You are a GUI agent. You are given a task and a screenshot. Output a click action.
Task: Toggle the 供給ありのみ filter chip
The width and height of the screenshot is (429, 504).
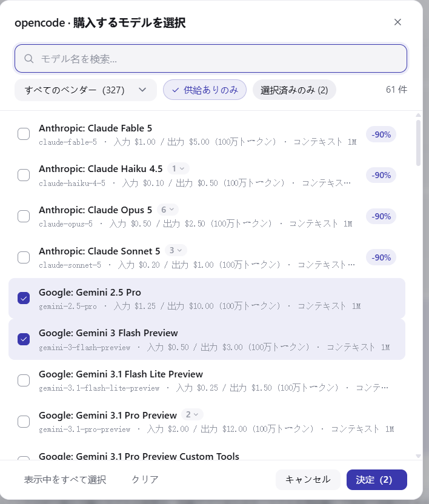pyautogui.click(x=205, y=90)
